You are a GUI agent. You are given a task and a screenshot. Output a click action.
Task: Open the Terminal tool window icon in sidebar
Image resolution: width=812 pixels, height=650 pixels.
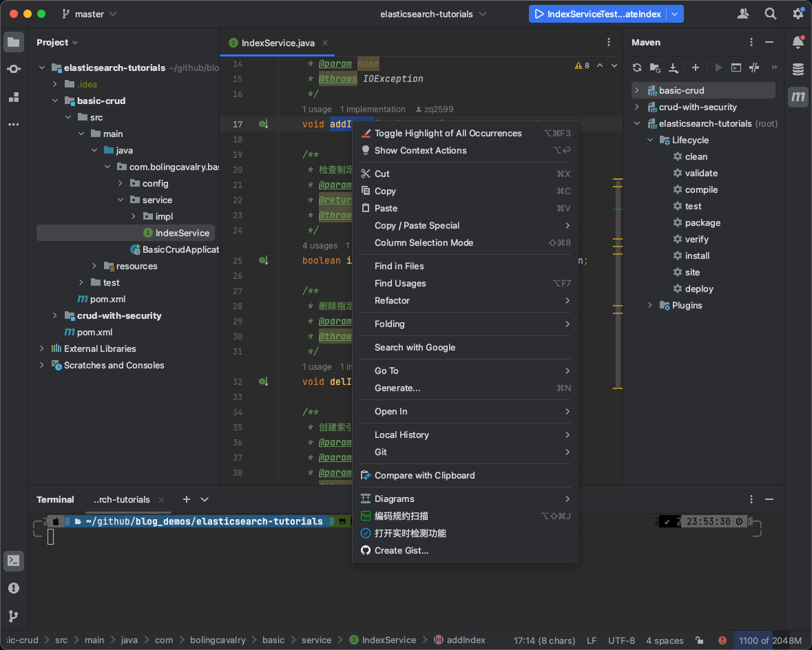pos(14,560)
